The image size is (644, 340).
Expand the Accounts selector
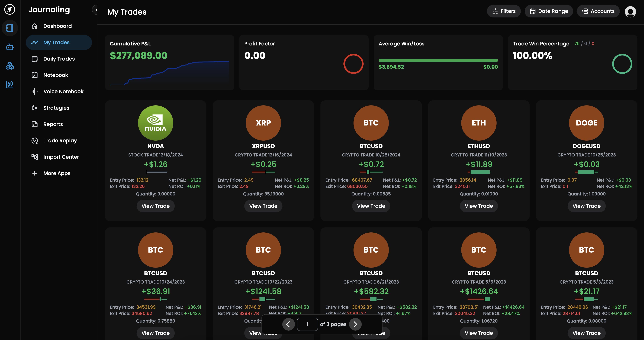(598, 11)
